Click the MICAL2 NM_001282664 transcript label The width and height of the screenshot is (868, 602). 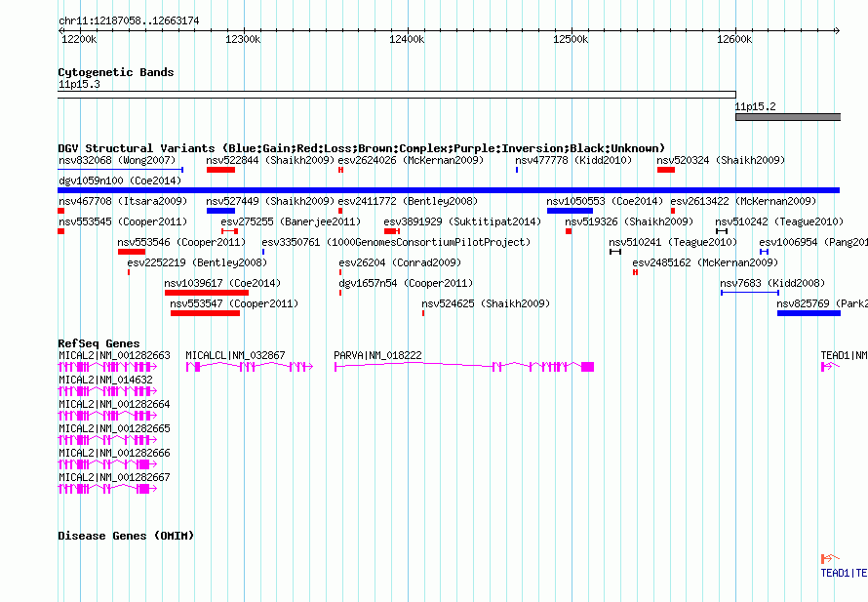pos(114,404)
